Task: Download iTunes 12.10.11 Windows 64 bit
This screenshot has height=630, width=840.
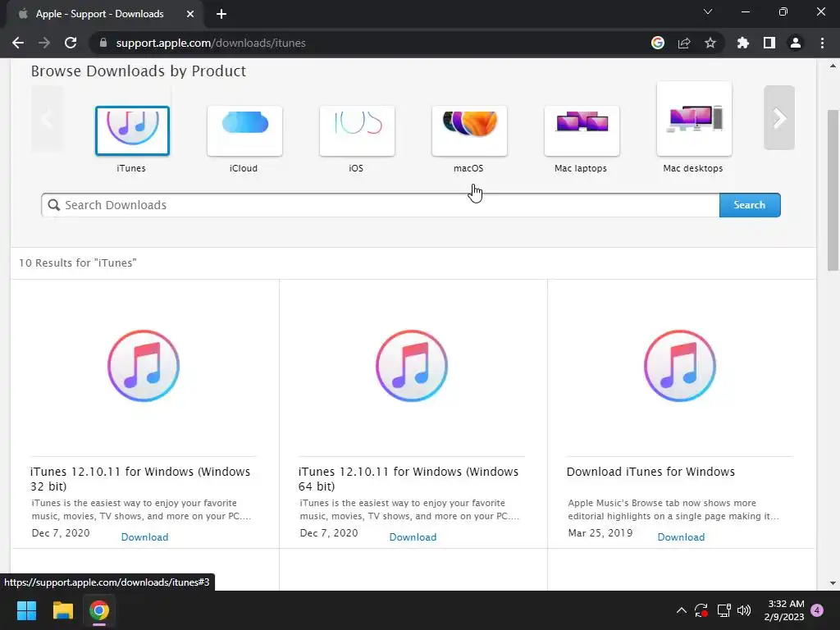Action: [x=413, y=536]
